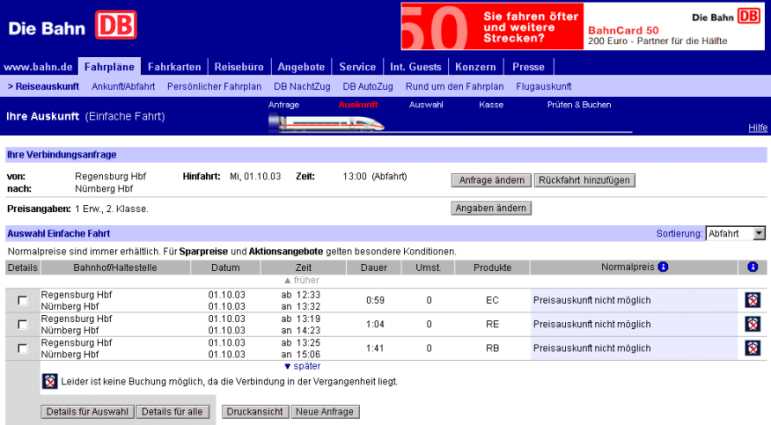Click the Anfrage progress step
Screen dimensions: 771x425
coord(284,105)
